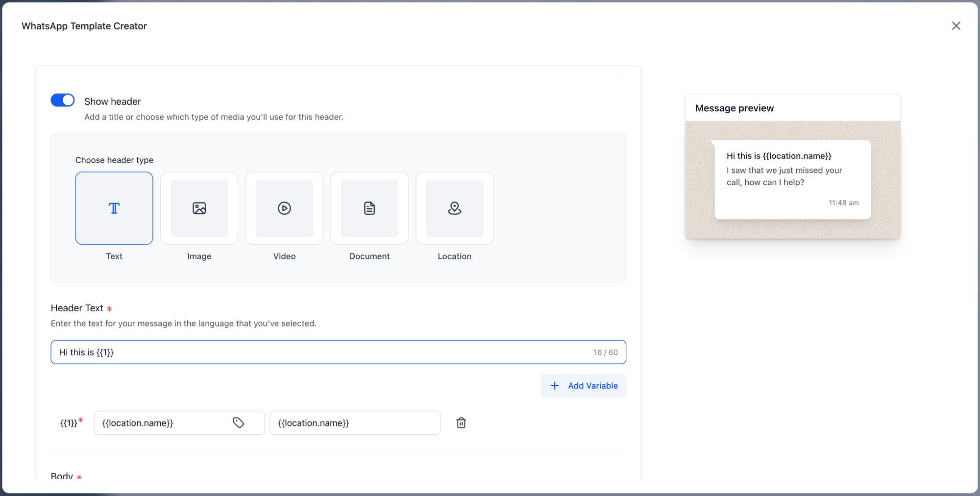This screenshot has height=496, width=980.
Task: Pick the Video header type
Action: (284, 208)
